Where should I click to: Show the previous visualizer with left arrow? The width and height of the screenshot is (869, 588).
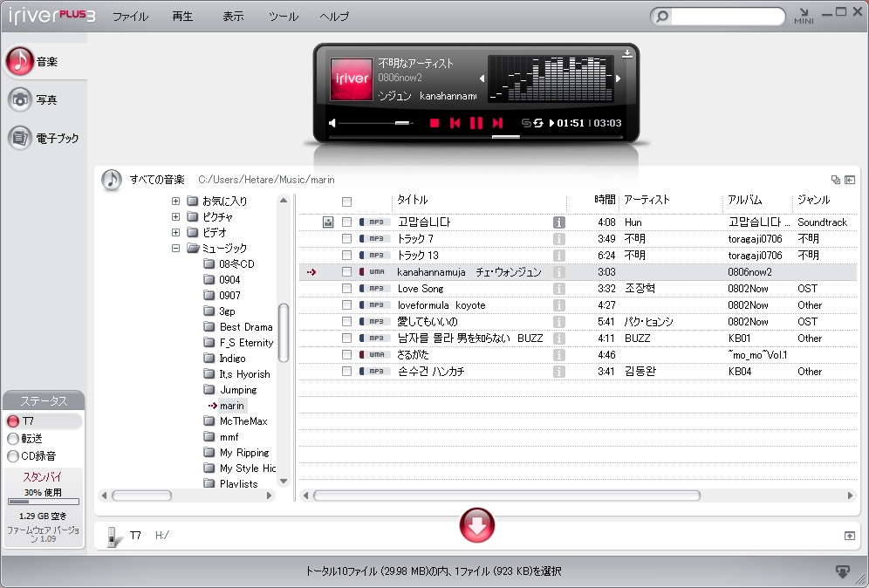coord(482,79)
